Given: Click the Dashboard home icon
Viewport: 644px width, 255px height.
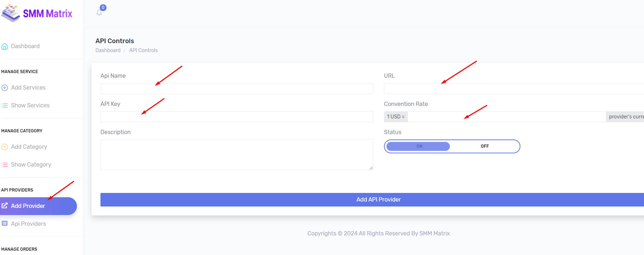Looking at the screenshot, I should (x=5, y=46).
